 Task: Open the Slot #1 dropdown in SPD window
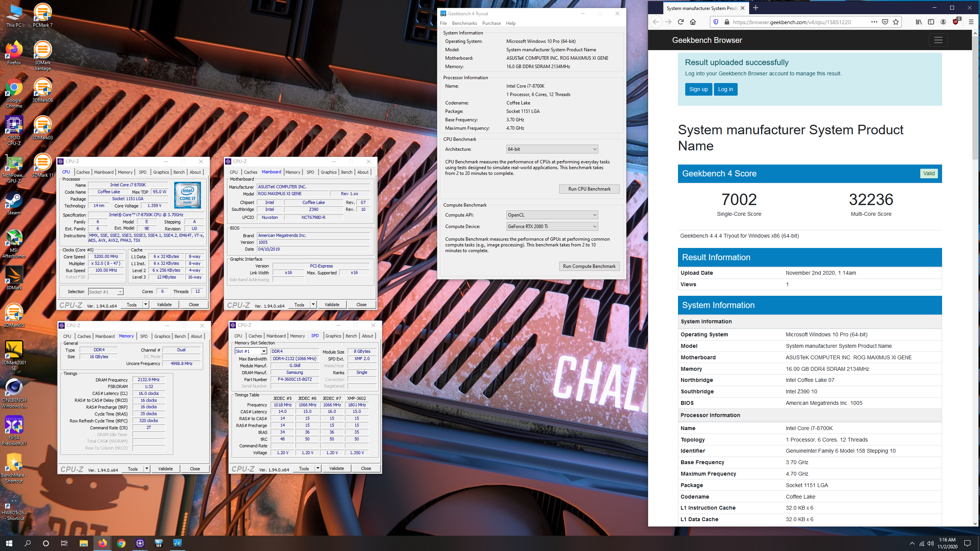click(251, 351)
